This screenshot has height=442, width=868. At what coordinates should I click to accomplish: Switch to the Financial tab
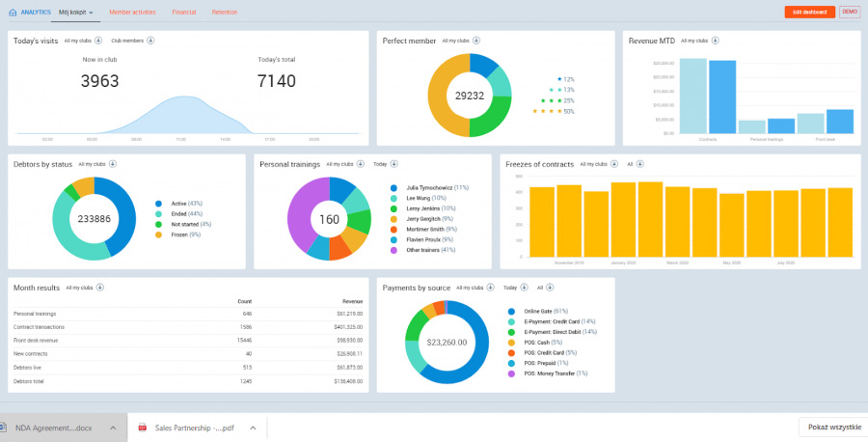click(x=184, y=13)
